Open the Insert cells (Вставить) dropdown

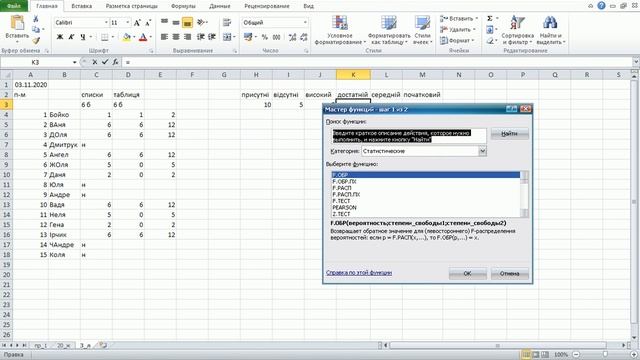(x=459, y=19)
